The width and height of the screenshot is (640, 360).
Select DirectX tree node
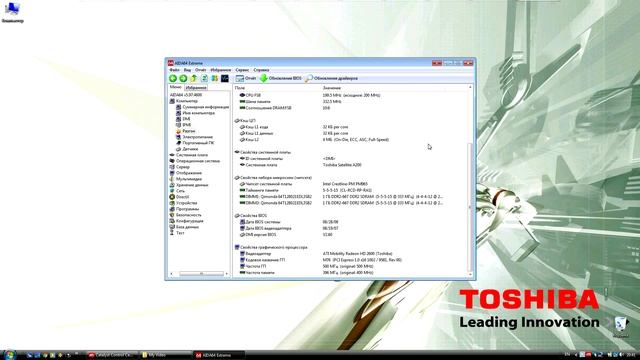[x=179, y=197]
